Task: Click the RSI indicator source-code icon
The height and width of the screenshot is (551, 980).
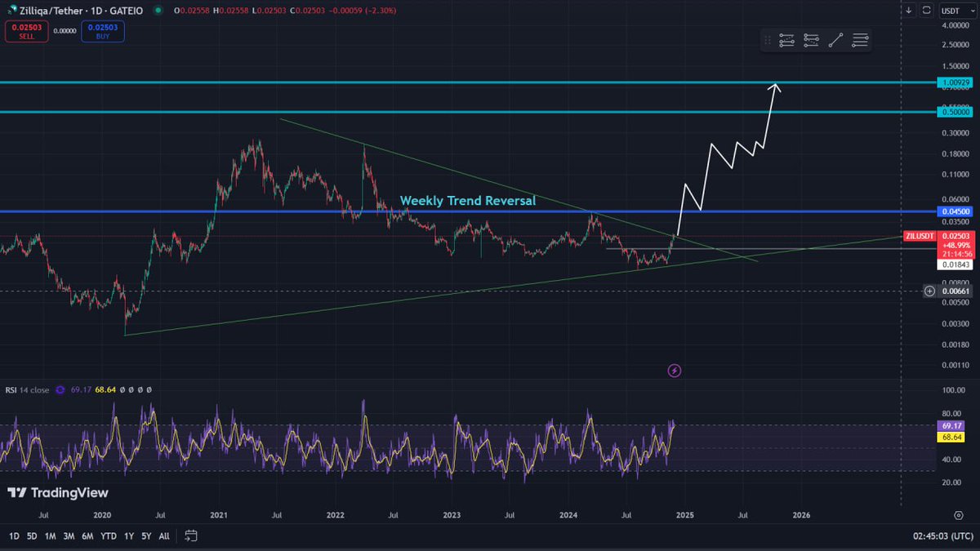Action: click(x=60, y=391)
